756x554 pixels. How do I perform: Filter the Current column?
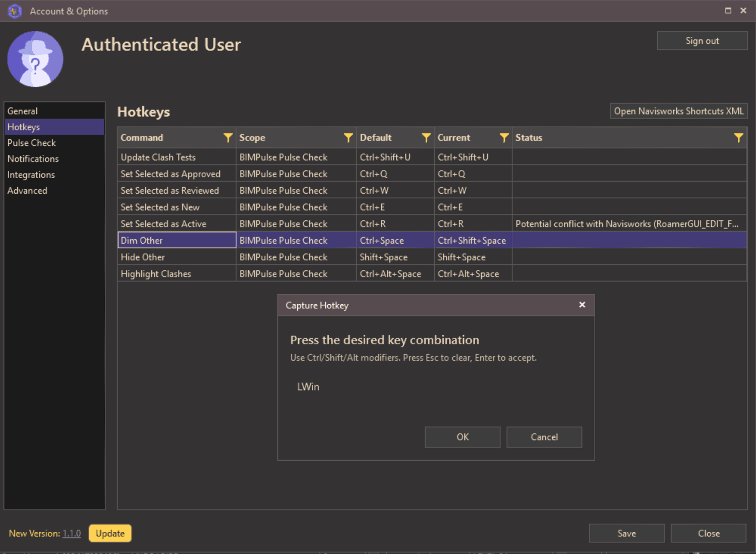coord(504,137)
